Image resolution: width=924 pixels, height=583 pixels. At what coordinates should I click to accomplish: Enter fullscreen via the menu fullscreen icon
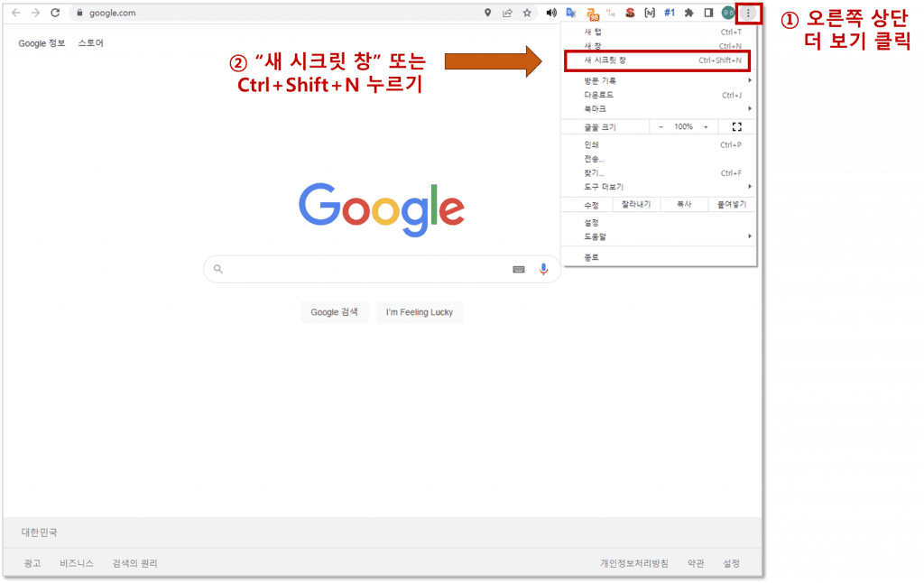click(736, 126)
